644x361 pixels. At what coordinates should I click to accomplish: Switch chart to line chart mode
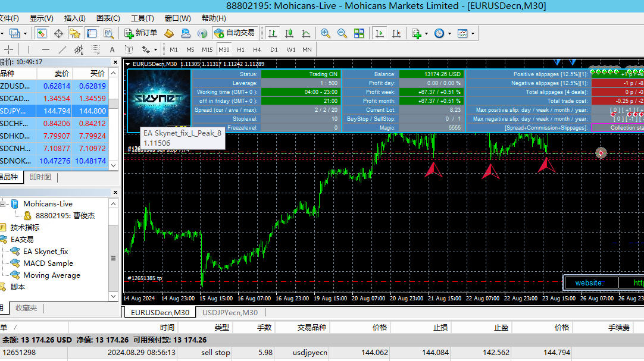click(x=306, y=33)
